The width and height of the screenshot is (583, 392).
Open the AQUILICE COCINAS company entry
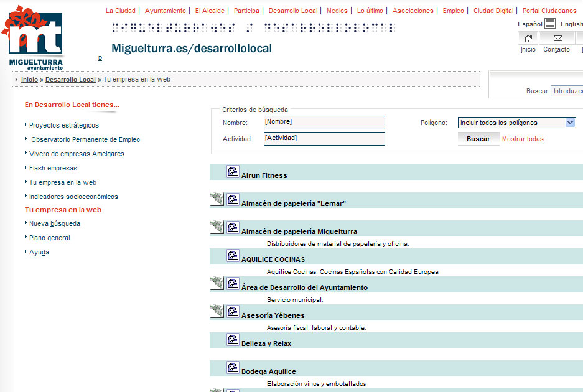point(273,259)
